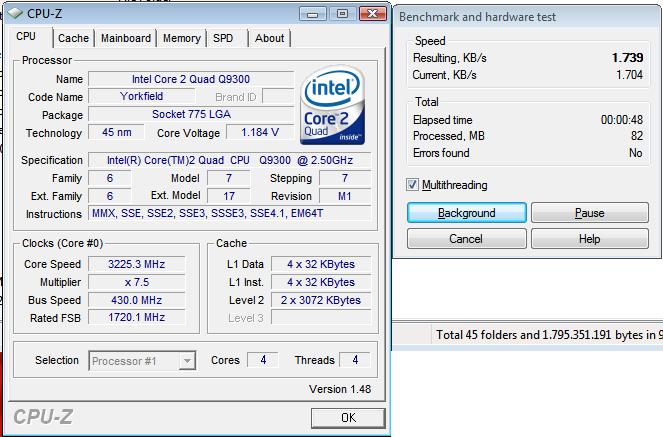Screen dimensions: 663x437
Task: Click the Elapsed time value 00:00:48
Action: click(x=622, y=120)
